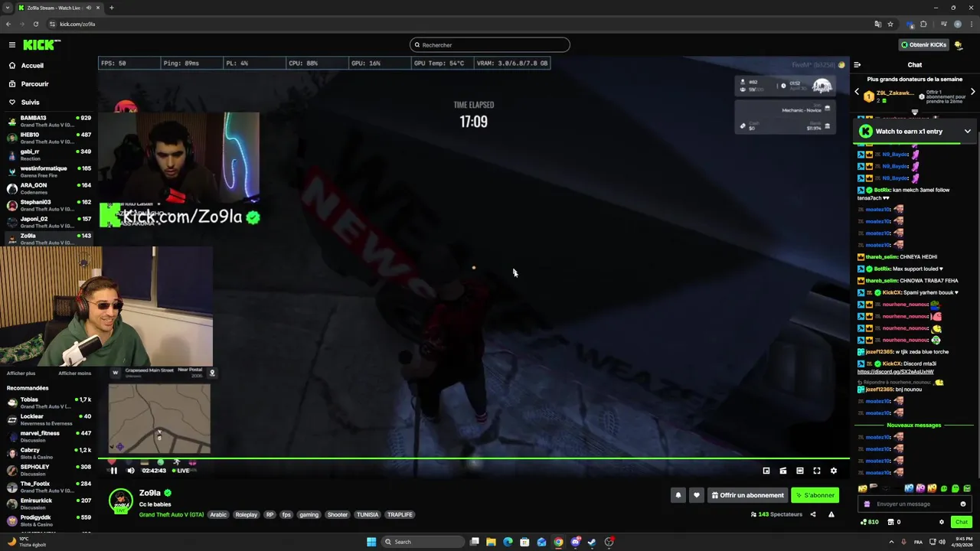This screenshot has width=980, height=551.
Task: Open Chrome extensions puzzle icon
Action: click(x=923, y=24)
